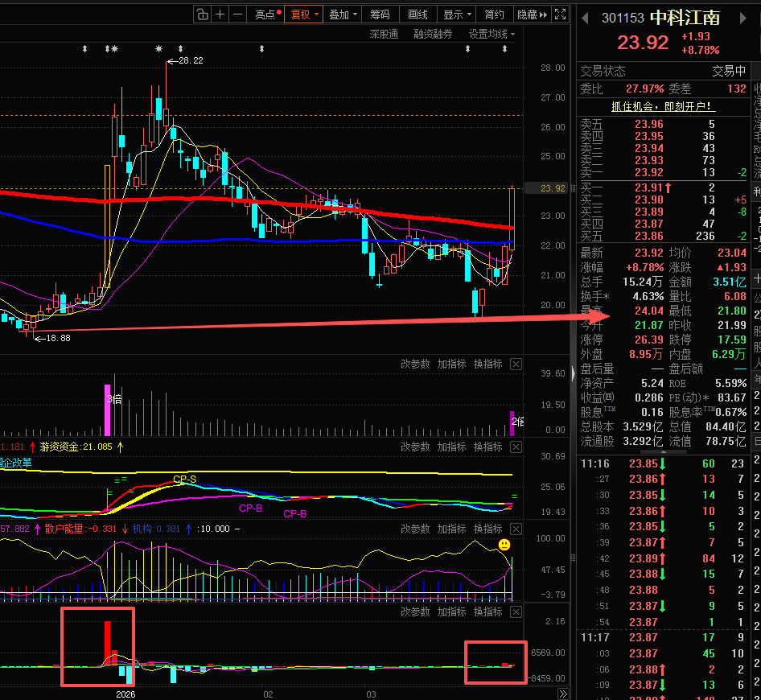
Task: Click 换指标 in the volume panel
Action: click(x=487, y=364)
